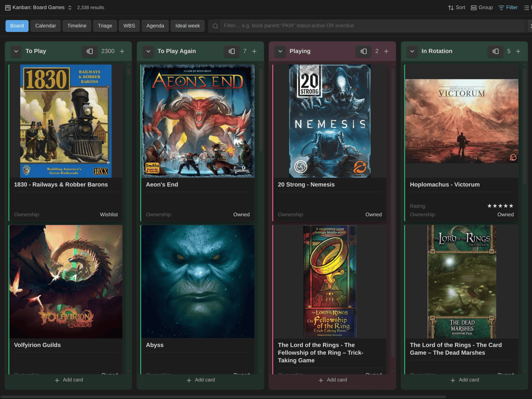
Task: Click Add card under To Play column
Action: tap(69, 380)
